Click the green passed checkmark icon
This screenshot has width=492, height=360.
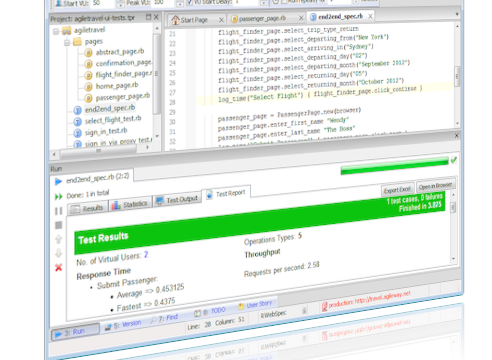(454, 160)
